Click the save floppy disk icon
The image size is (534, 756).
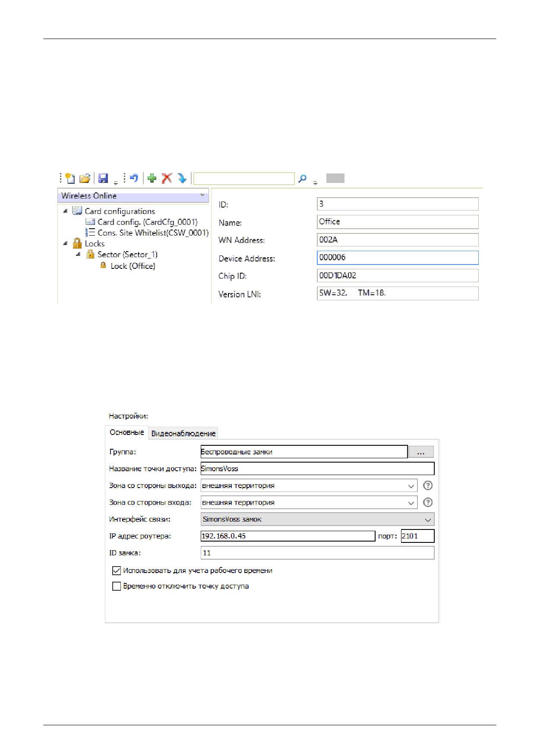[103, 178]
